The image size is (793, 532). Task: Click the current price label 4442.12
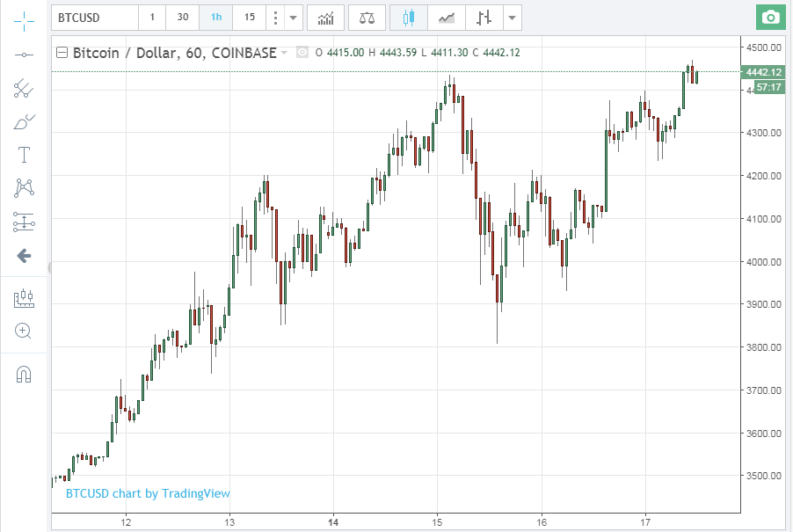pyautogui.click(x=763, y=72)
